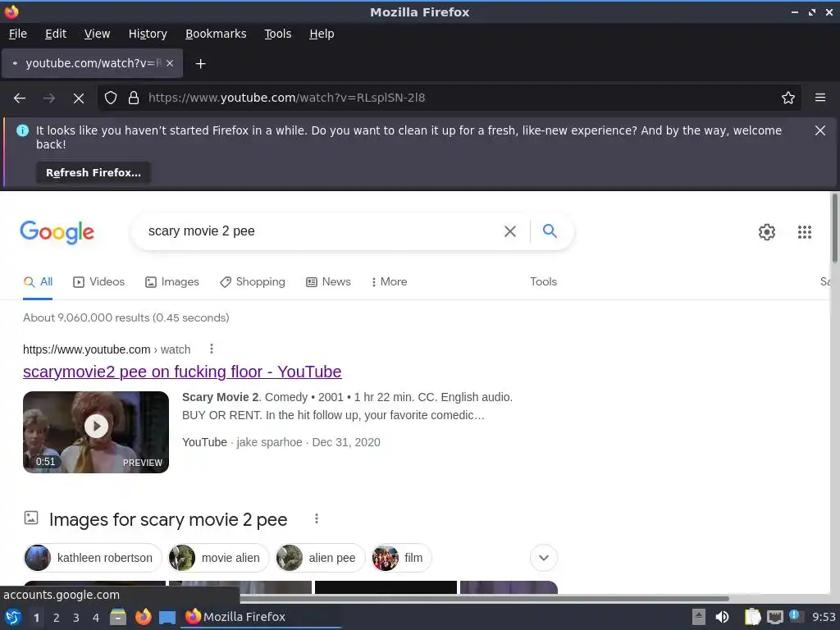Click the grayed forward navigation arrow
Image resolution: width=840 pixels, height=630 pixels.
(48, 98)
